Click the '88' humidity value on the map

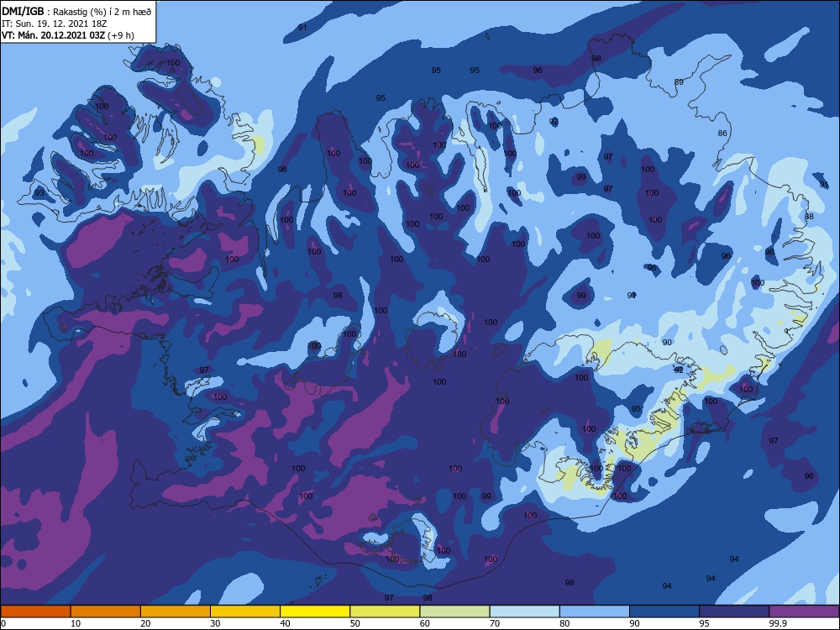coord(809,217)
